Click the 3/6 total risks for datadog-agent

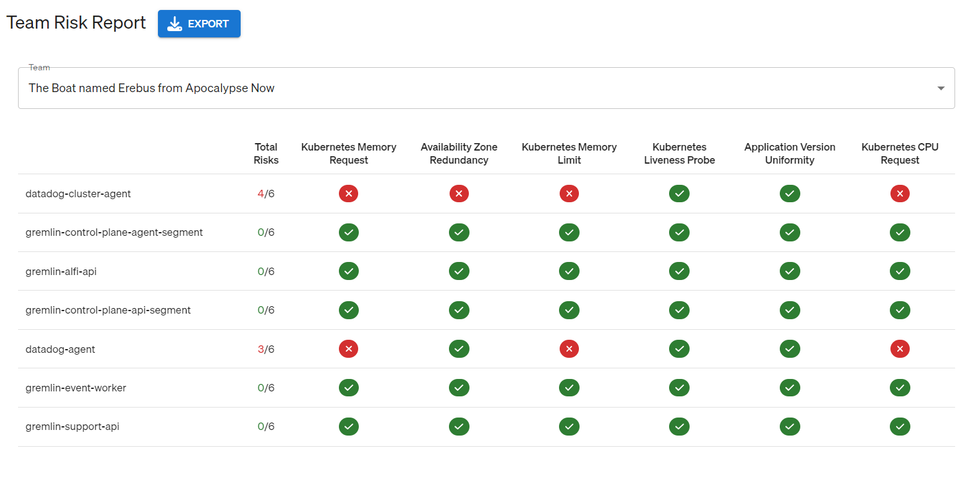point(266,349)
